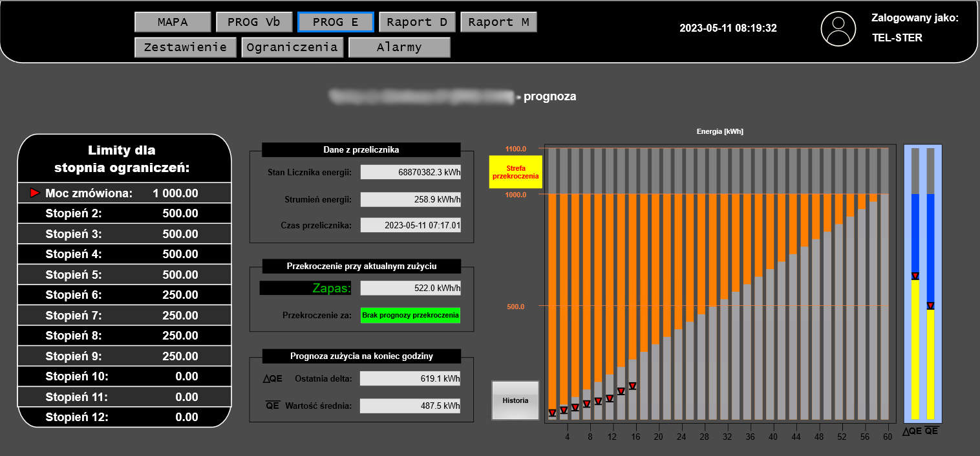Click red marker on ΔQE bar gauge
The width and height of the screenshot is (980, 456).
coord(915,276)
